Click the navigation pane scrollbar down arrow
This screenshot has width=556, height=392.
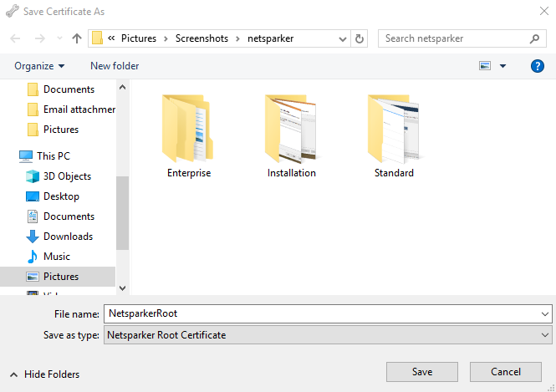[122, 288]
